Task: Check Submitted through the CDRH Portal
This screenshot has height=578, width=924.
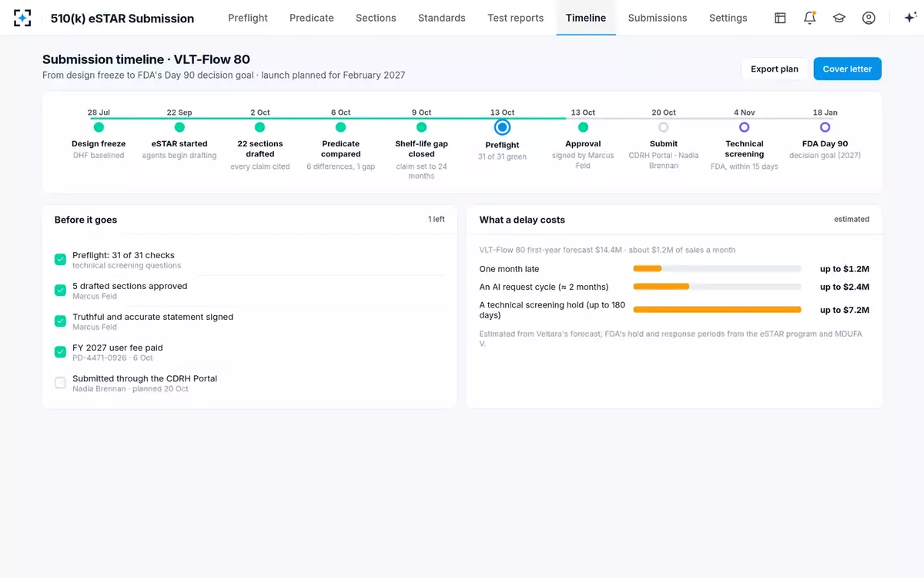Action: [x=60, y=383]
